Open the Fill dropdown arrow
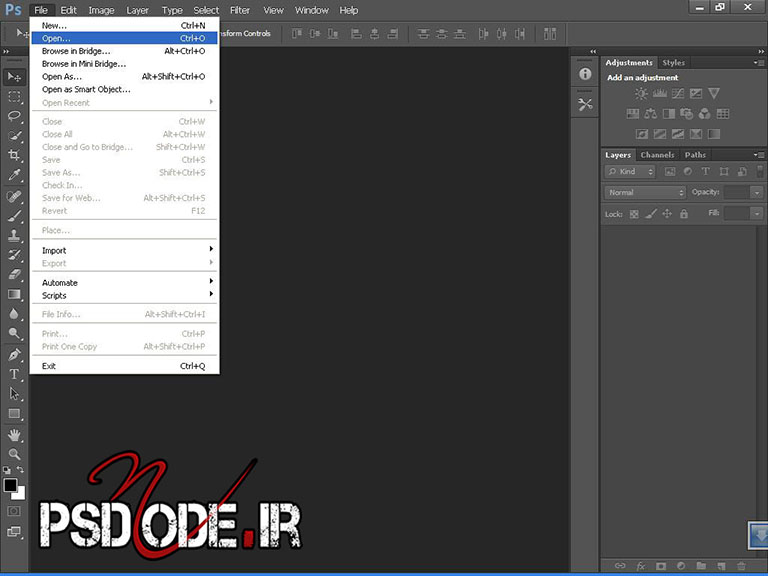This screenshot has width=768, height=576. [757, 214]
